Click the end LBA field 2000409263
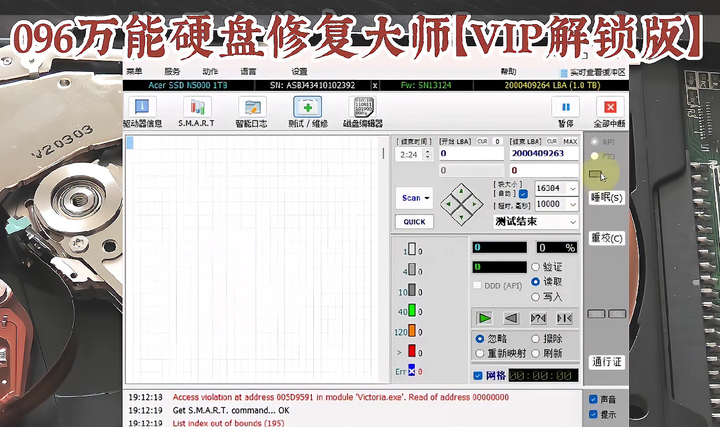This screenshot has height=427, width=720. click(x=544, y=153)
